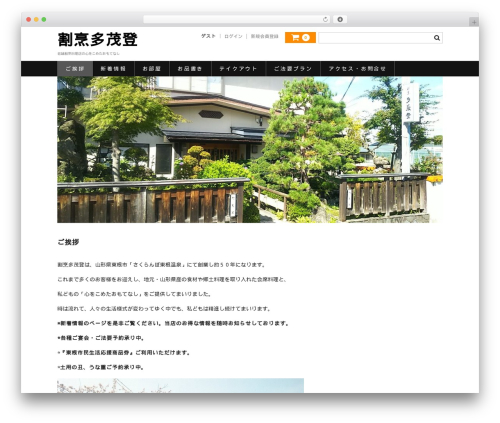Screen dimensions: 500x423
Task: Open the お品書き menu item
Action: (x=190, y=69)
